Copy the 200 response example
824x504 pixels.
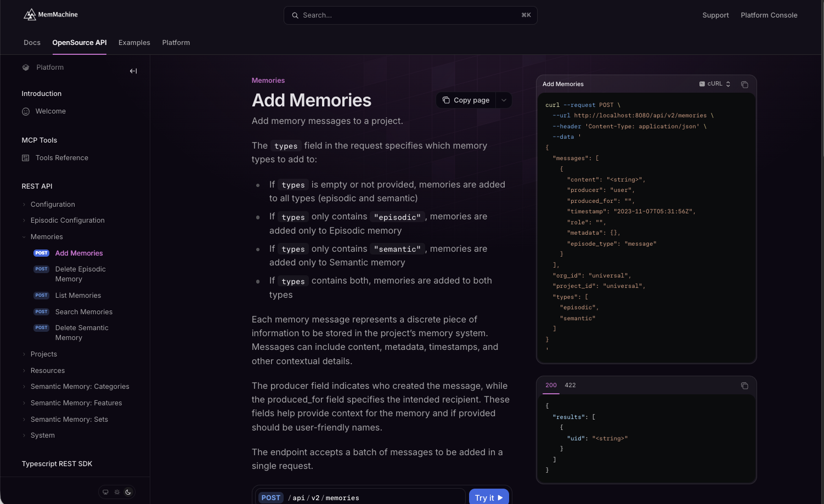click(744, 386)
